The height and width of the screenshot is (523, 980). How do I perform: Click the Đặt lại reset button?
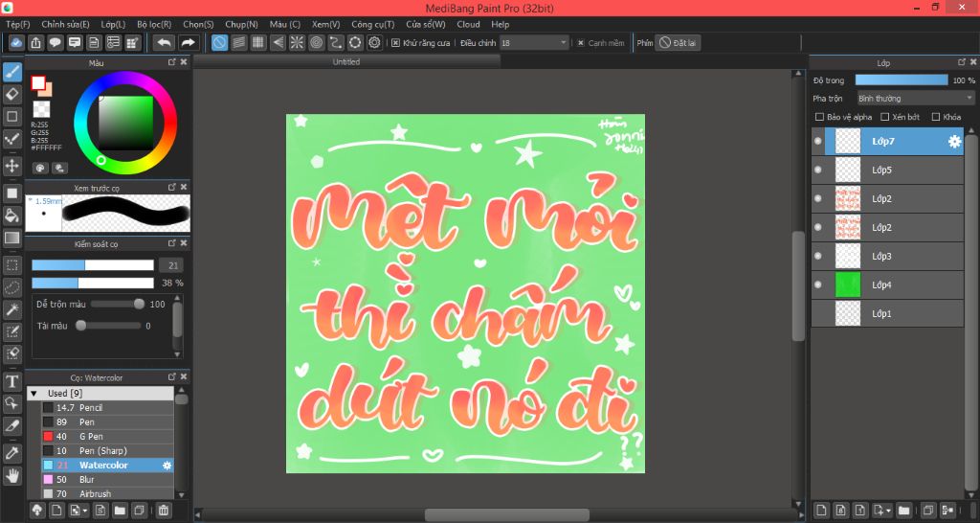click(x=679, y=43)
